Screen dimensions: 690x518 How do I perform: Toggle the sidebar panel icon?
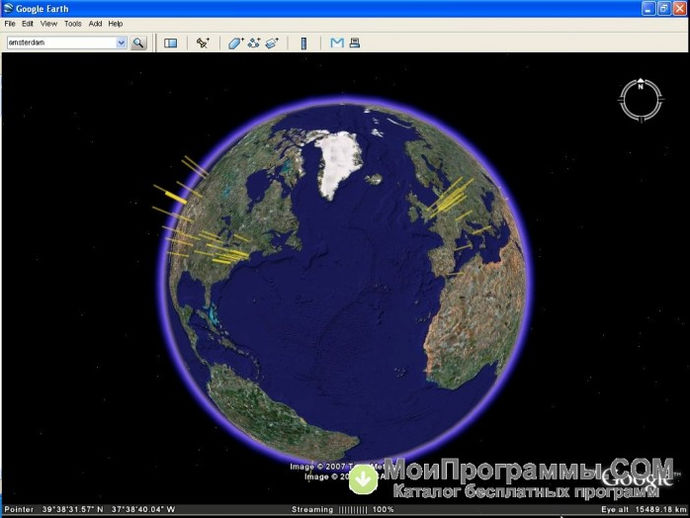(170, 43)
